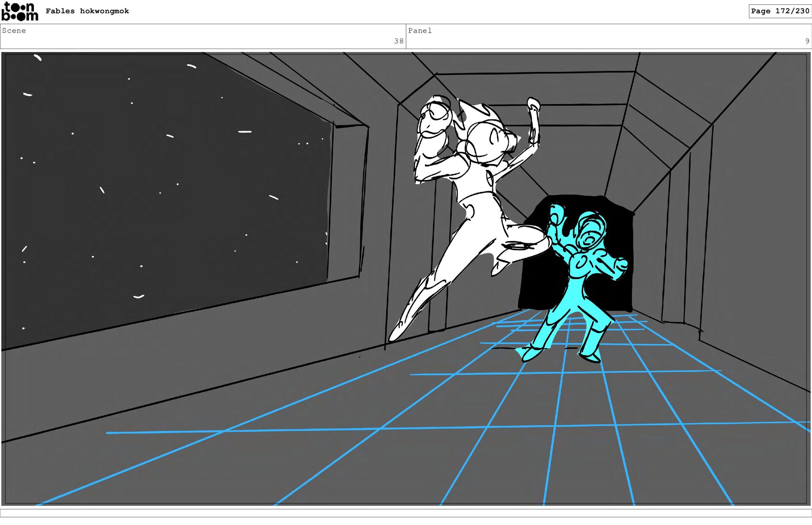Click the Panel header label

pyautogui.click(x=420, y=30)
